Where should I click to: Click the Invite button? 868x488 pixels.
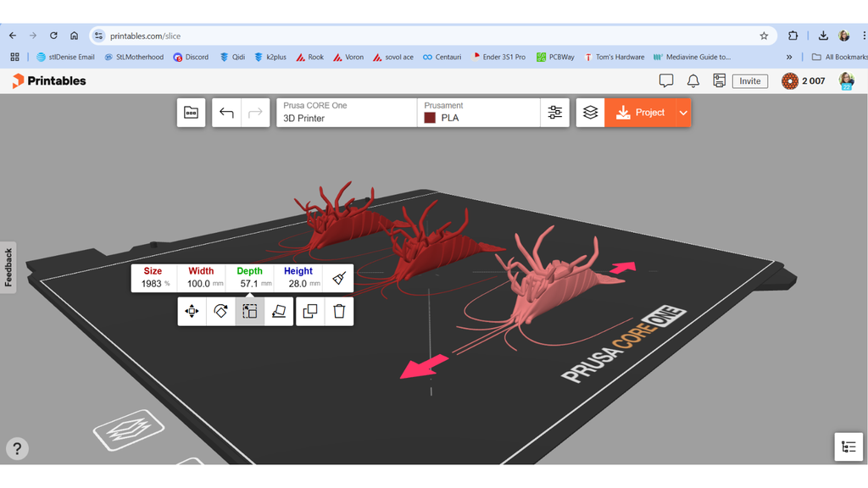tap(750, 81)
